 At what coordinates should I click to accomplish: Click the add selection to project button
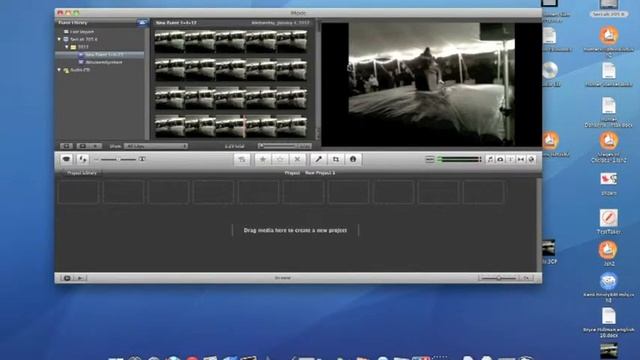242,159
